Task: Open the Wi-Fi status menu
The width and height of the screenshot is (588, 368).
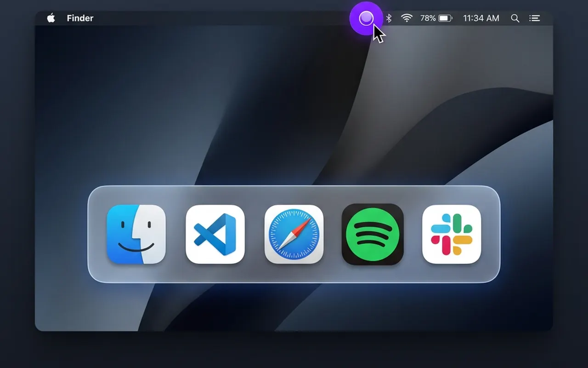Action: (407, 18)
